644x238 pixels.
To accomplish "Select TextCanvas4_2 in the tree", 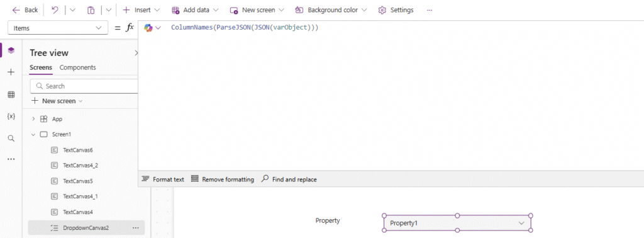I will (x=80, y=165).
